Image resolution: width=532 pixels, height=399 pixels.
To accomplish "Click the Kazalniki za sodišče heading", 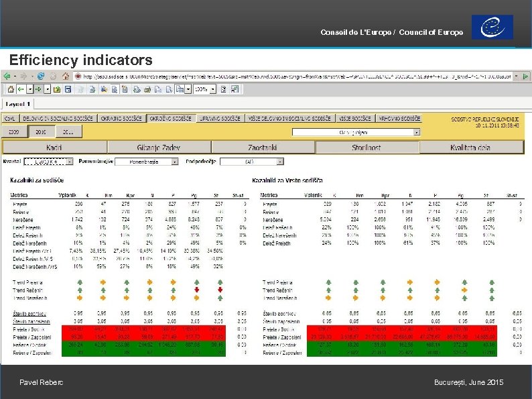I will [37, 180].
